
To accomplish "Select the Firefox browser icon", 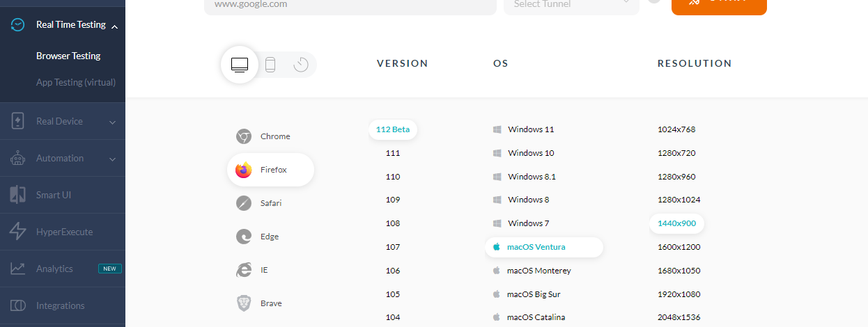I will [x=244, y=170].
